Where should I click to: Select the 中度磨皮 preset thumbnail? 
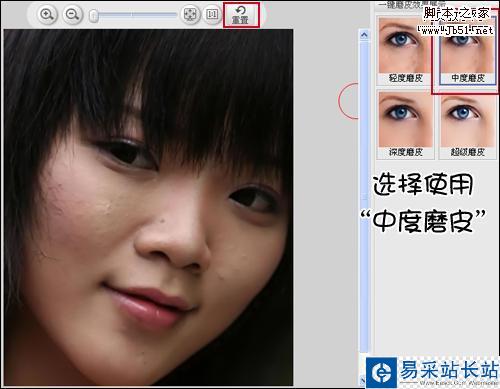(467, 51)
